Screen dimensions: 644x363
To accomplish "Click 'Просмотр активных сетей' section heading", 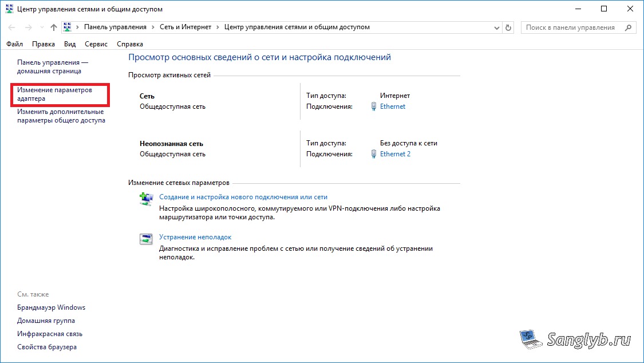I will click(169, 75).
